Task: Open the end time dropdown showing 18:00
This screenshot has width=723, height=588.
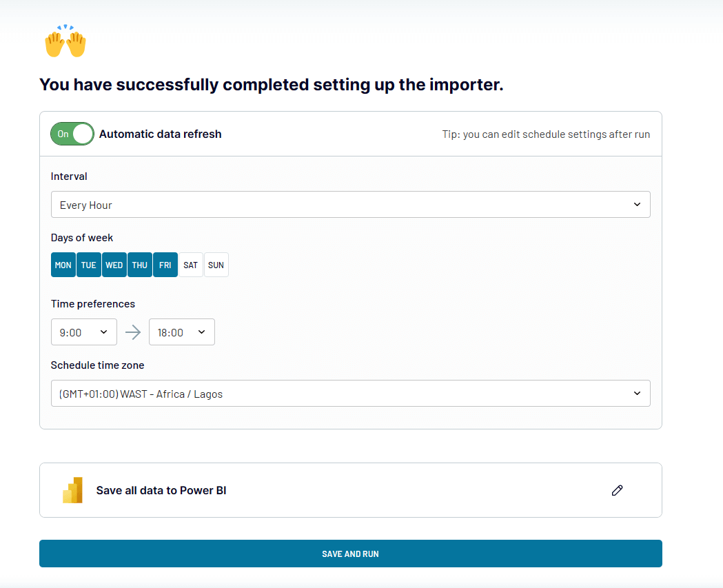Action: tap(181, 332)
